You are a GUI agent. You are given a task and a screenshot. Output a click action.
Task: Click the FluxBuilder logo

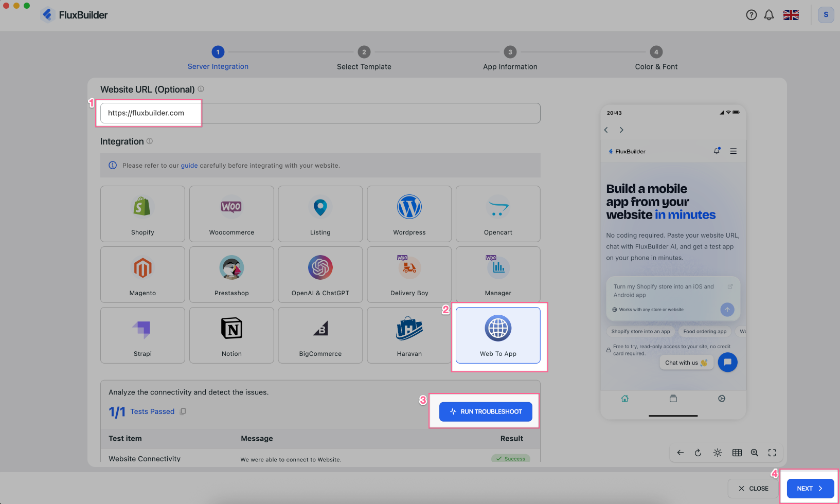[75, 15]
